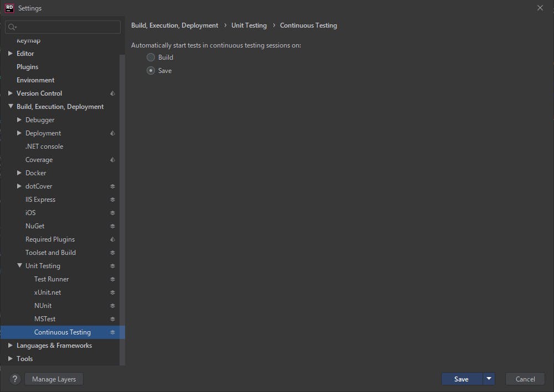Screen dimensions: 554x392
Task: Open the Keymap settings page
Action: (x=28, y=40)
